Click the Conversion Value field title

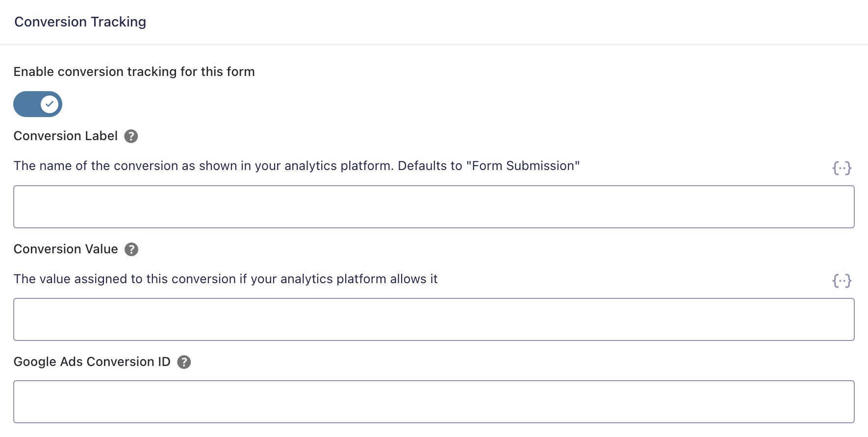click(x=66, y=249)
